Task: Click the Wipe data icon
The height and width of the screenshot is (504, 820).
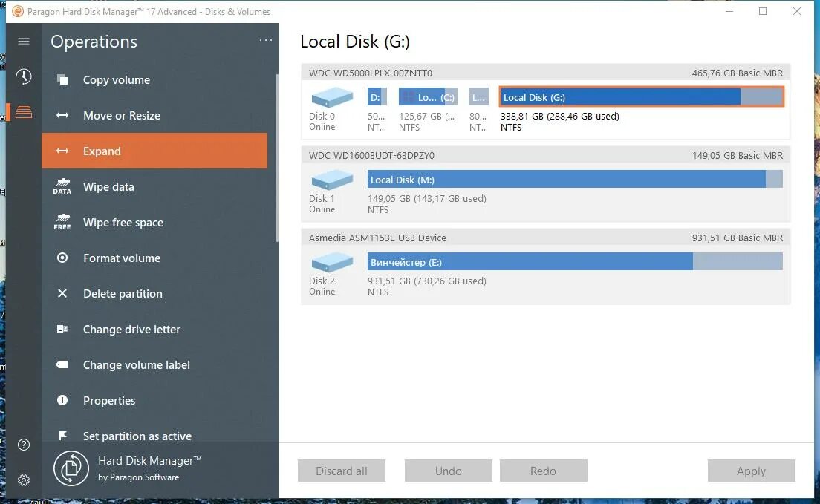Action: pos(62,186)
